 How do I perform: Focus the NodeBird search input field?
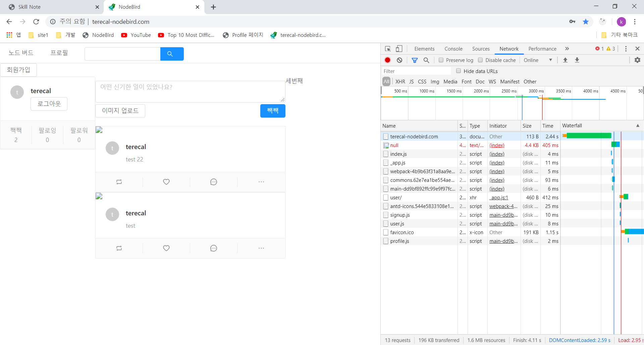[x=122, y=54]
